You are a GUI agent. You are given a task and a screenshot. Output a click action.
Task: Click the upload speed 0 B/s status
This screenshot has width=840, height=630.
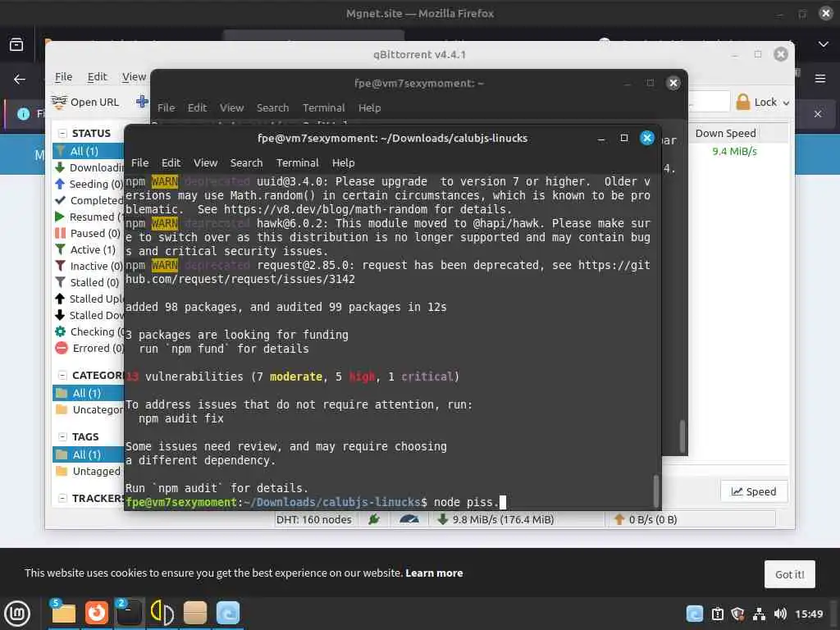point(646,519)
